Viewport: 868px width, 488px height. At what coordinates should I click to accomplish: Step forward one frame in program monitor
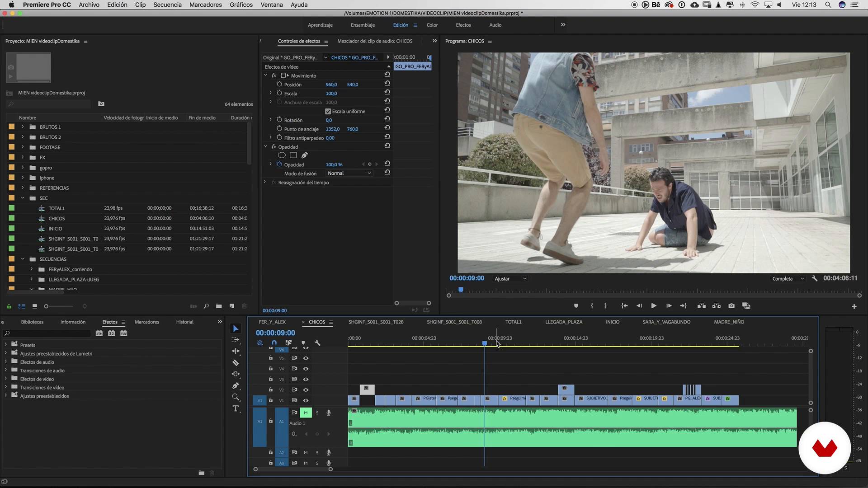coord(669,306)
